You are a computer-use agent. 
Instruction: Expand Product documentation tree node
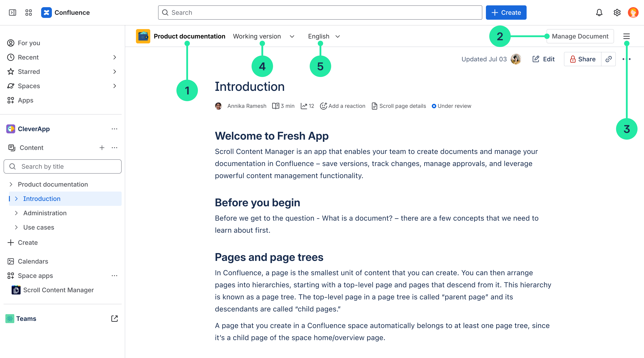pos(11,184)
